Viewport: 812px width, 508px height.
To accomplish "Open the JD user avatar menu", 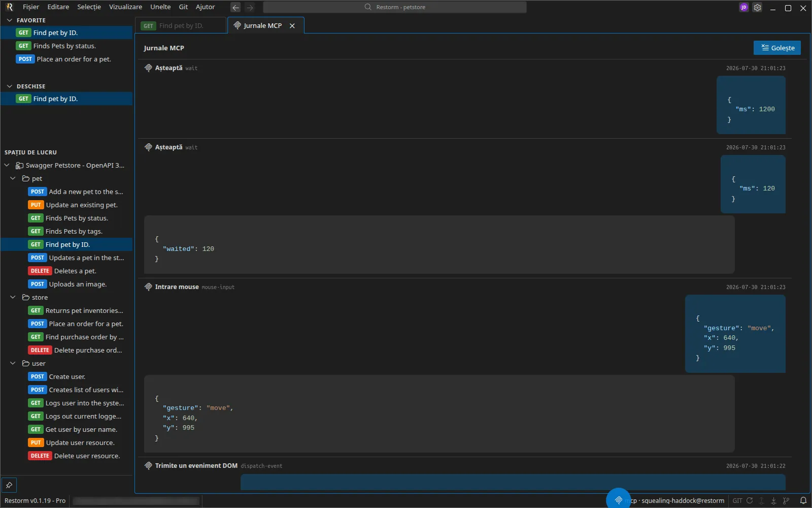I will pyautogui.click(x=743, y=7).
